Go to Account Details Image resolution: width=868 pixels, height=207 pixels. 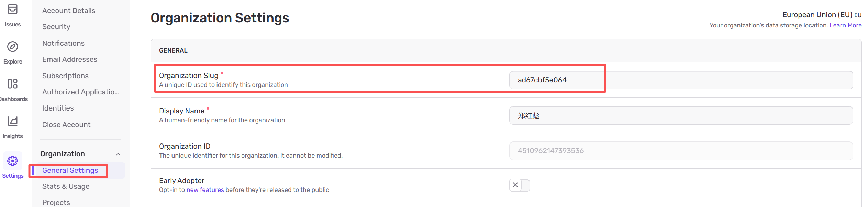coord(69,11)
